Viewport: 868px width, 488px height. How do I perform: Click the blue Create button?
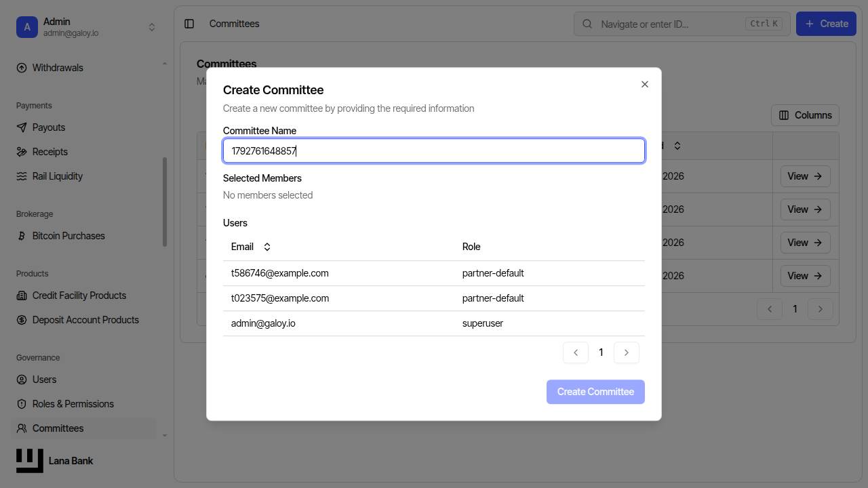click(x=826, y=24)
